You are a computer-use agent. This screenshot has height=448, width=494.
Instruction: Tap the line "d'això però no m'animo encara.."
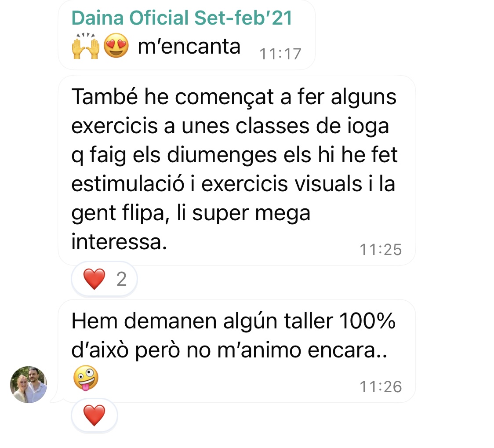[x=229, y=350]
